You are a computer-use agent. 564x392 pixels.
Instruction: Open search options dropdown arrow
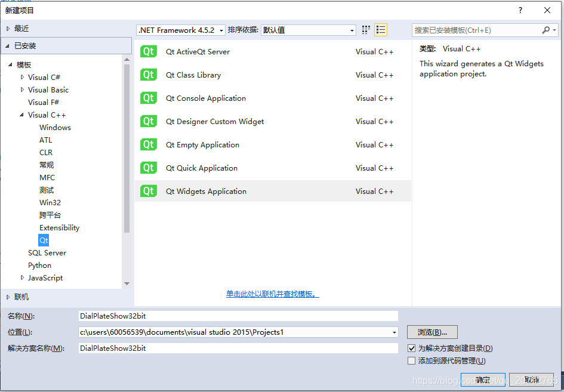pyautogui.click(x=554, y=30)
